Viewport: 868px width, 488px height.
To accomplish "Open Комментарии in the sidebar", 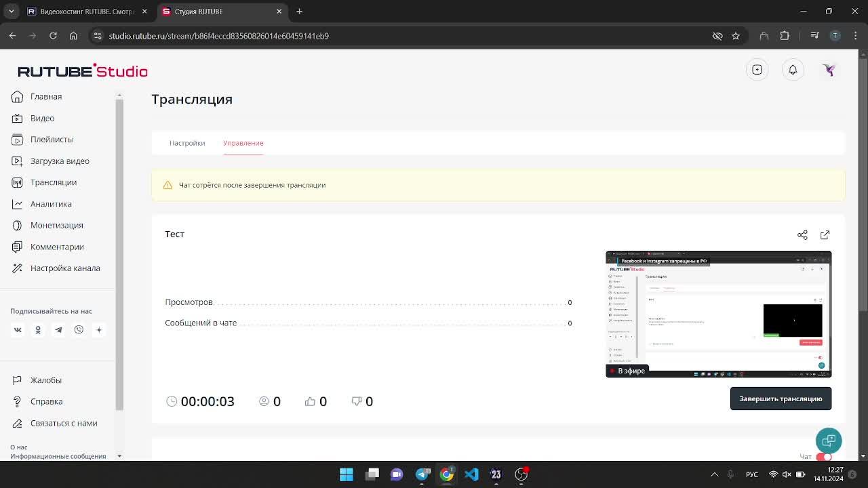I will point(47,247).
